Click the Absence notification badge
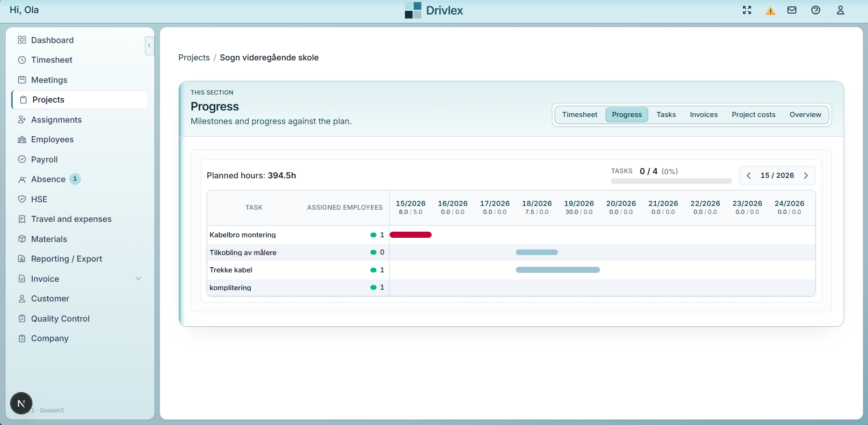 click(74, 179)
